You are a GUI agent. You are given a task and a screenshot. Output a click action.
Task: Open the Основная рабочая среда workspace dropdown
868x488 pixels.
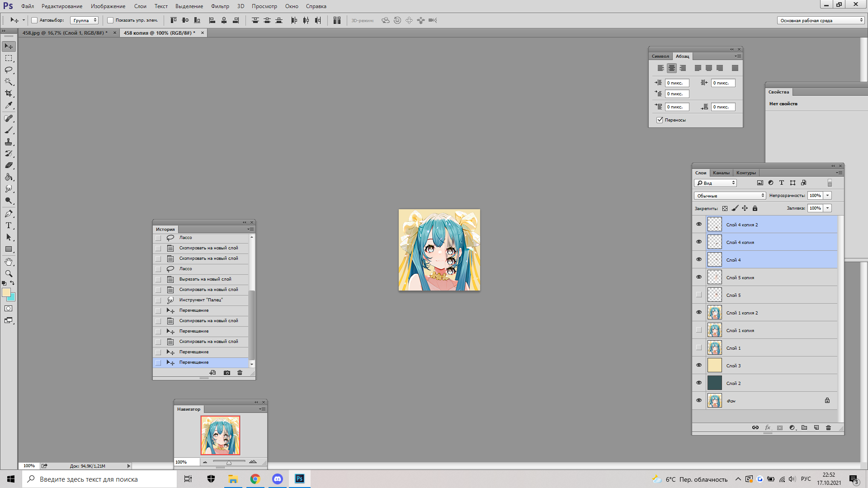click(x=821, y=20)
